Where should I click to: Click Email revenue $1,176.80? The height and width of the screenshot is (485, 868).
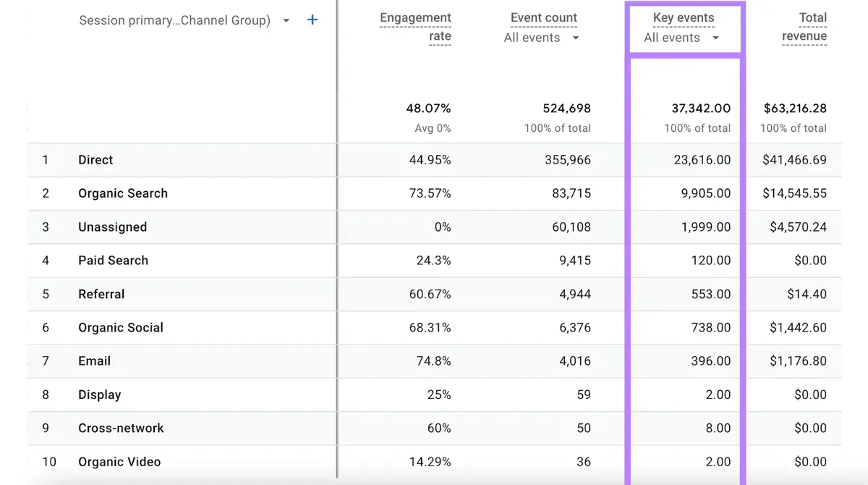(798, 360)
